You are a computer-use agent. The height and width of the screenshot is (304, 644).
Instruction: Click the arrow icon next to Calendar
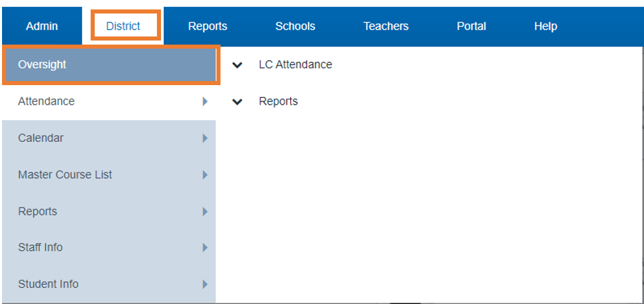(204, 138)
